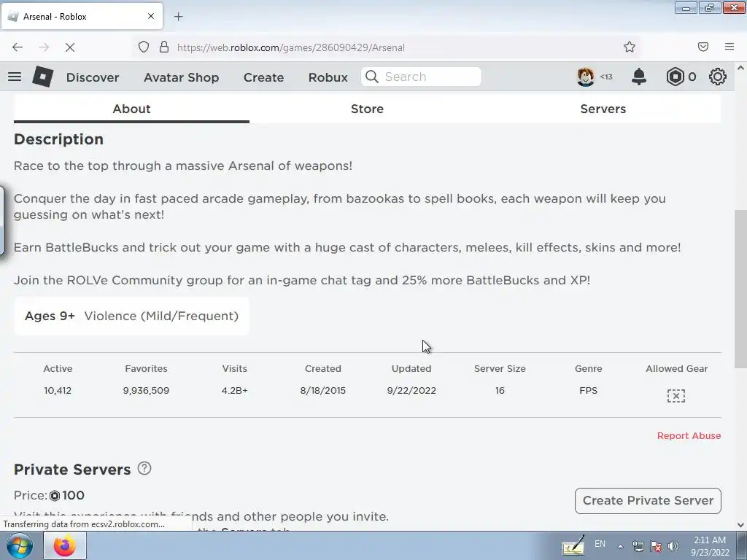This screenshot has height=560, width=747.
Task: Open the Robux balance icon
Action: [675, 77]
